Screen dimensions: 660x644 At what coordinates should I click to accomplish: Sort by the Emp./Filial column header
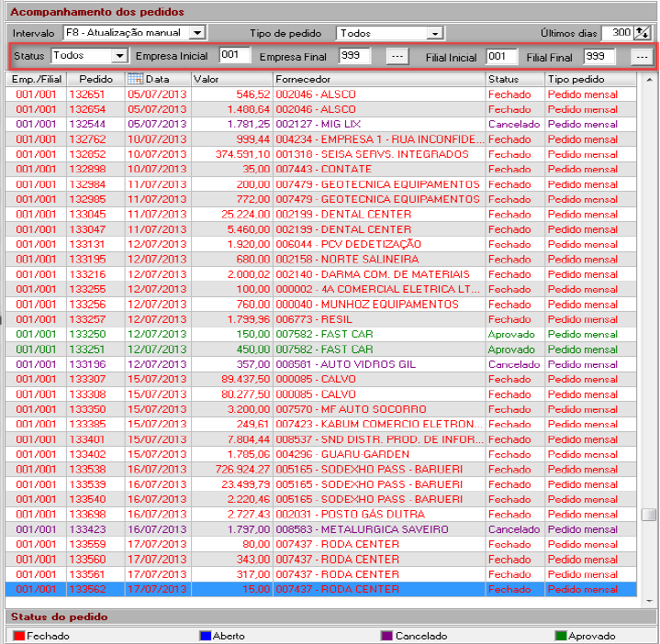36,79
